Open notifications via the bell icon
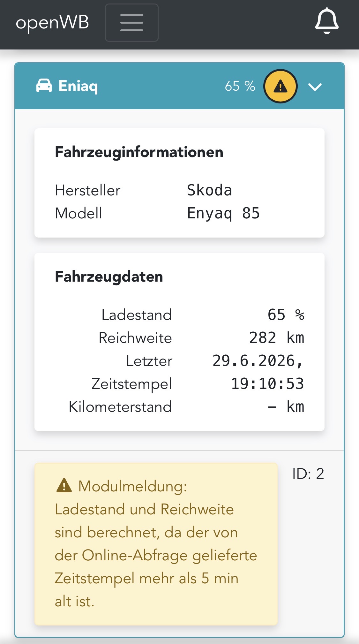The width and height of the screenshot is (359, 644). [x=327, y=21]
